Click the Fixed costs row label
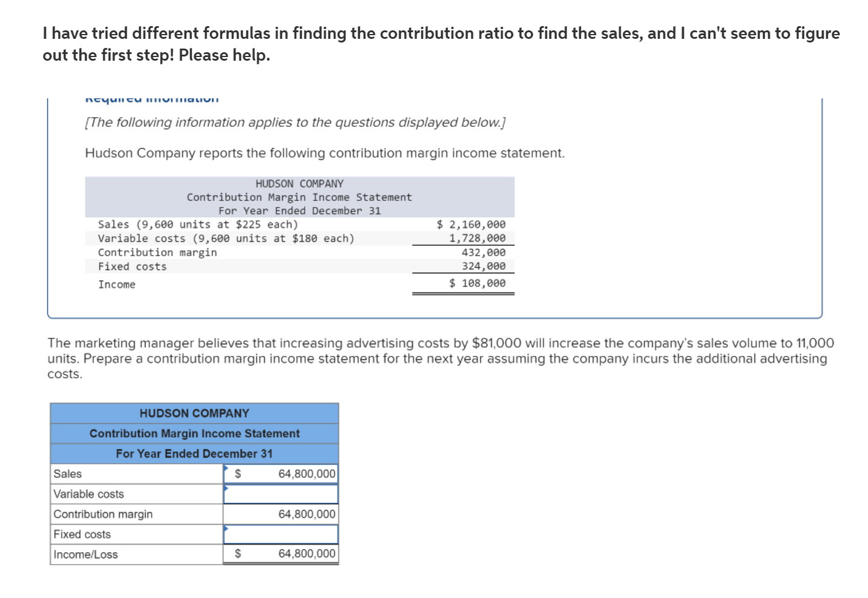Image resolution: width=868 pixels, height=598 pixels. point(82,534)
